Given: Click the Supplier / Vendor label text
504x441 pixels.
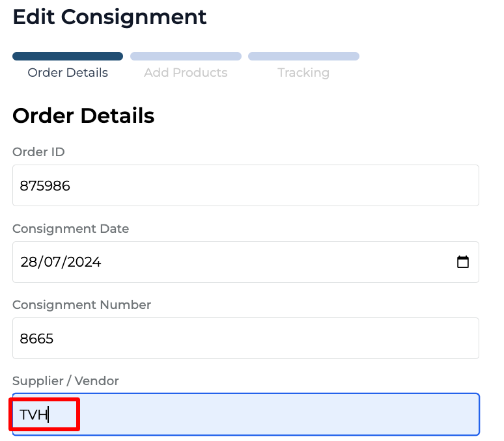Looking at the screenshot, I should point(66,381).
